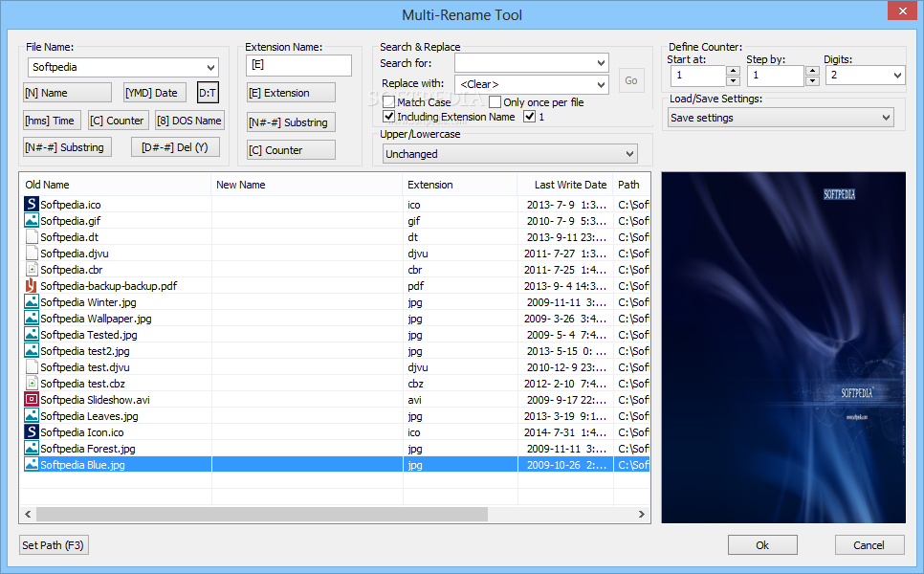Click the File Name [N#-#] Substring button
The width and height of the screenshot is (924, 574).
67,147
